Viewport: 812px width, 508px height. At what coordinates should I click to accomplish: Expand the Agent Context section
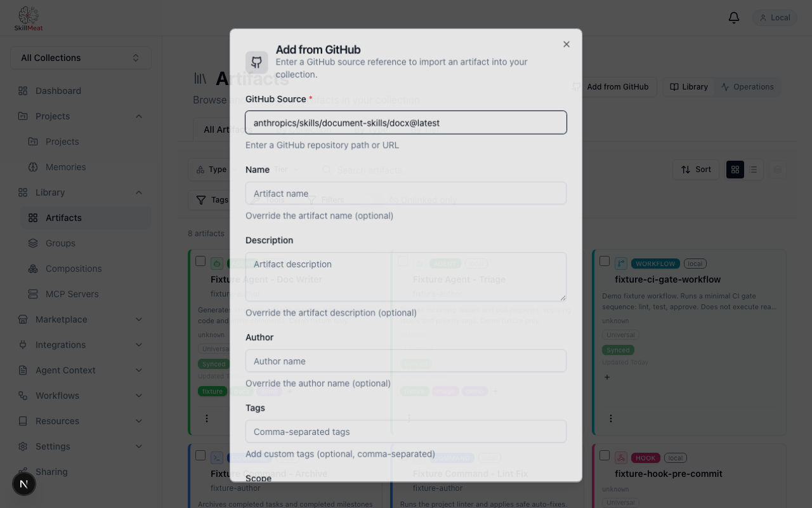click(x=81, y=370)
